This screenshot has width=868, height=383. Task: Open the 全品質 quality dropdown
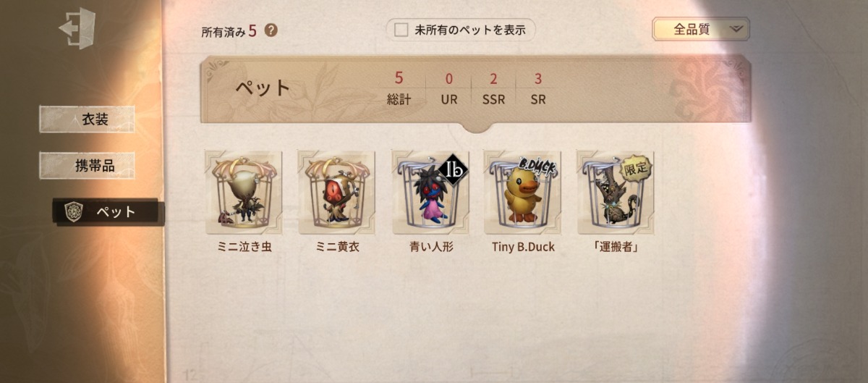click(x=701, y=30)
